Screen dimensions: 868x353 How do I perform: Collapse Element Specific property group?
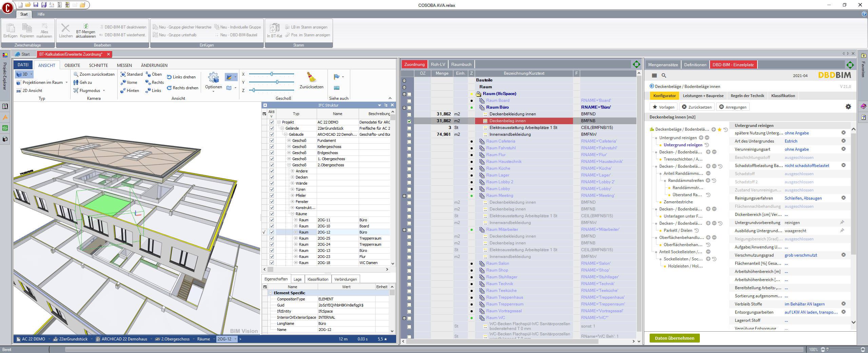coord(270,293)
